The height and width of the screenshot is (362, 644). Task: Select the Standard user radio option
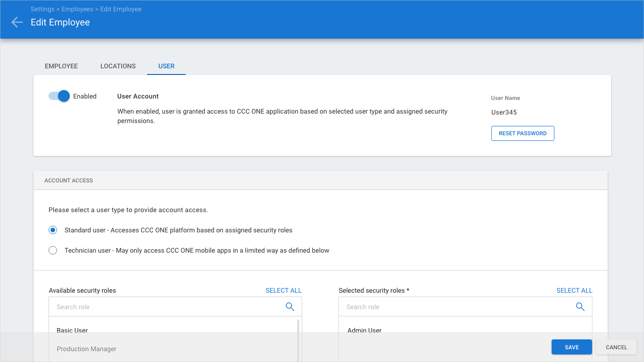[x=53, y=230]
